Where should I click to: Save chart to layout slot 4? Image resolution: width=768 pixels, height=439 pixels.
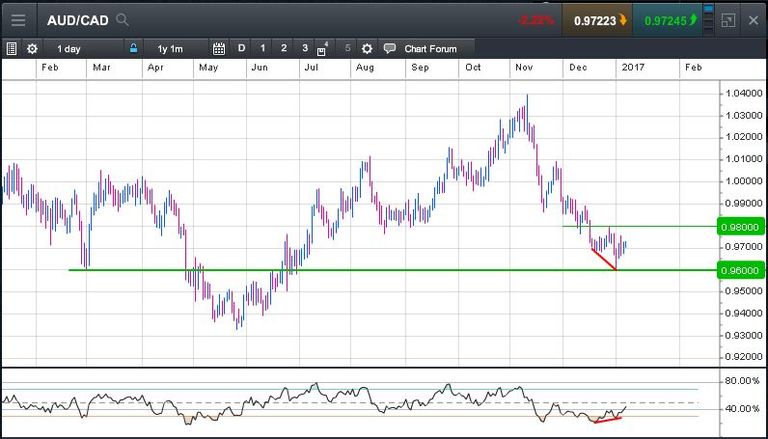click(x=322, y=49)
